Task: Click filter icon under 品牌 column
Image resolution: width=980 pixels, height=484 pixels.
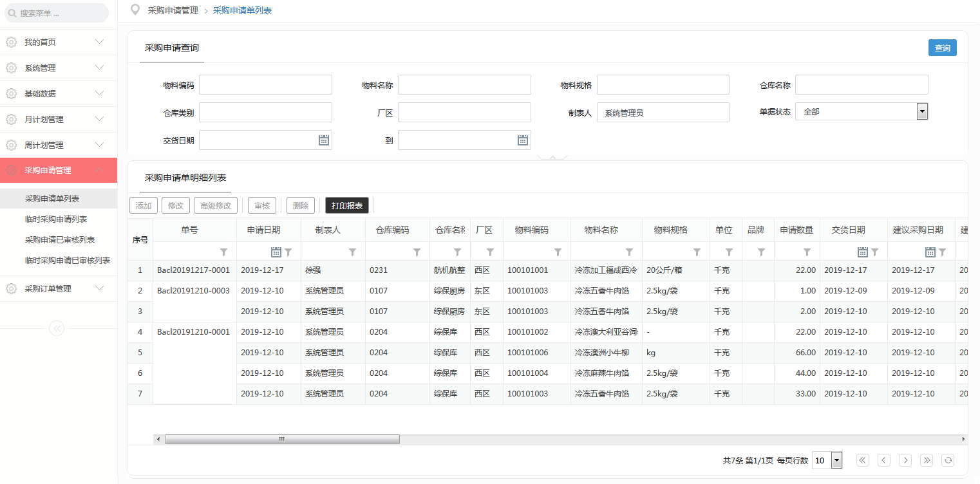Action: coord(761,252)
